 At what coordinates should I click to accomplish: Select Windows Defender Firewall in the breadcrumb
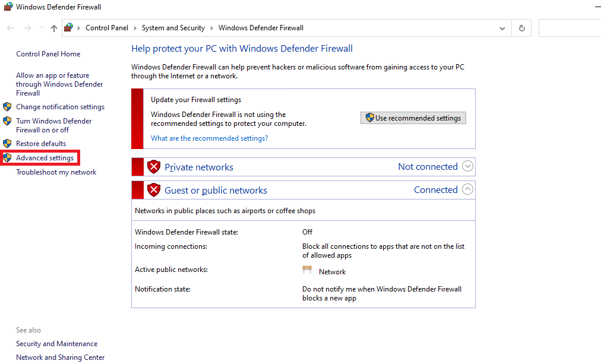[261, 28]
